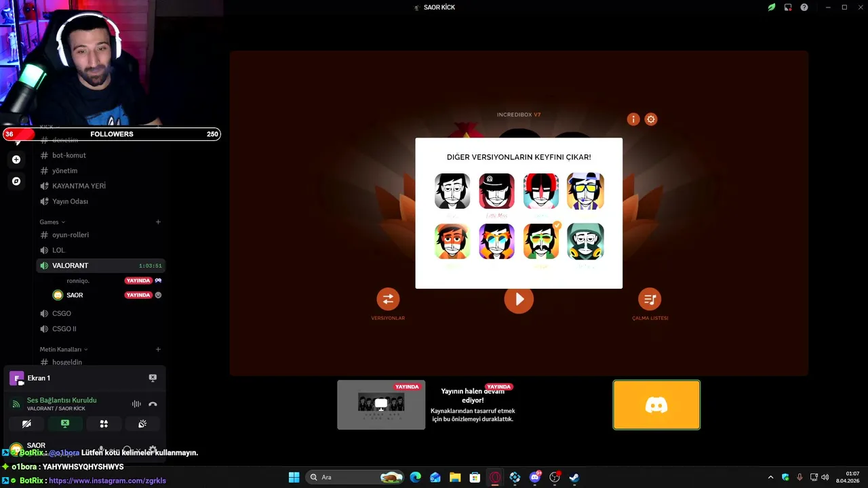Open File Explorer from taskbar
This screenshot has height=488, width=868.
click(455, 477)
